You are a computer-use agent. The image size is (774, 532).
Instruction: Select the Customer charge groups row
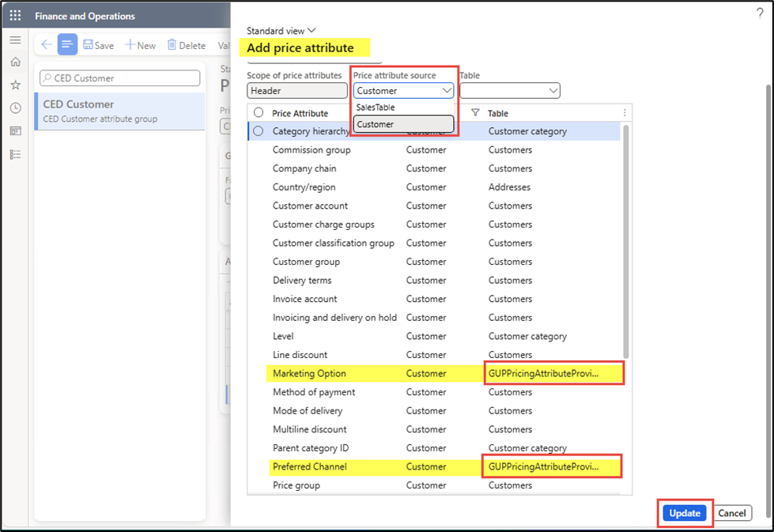point(434,224)
